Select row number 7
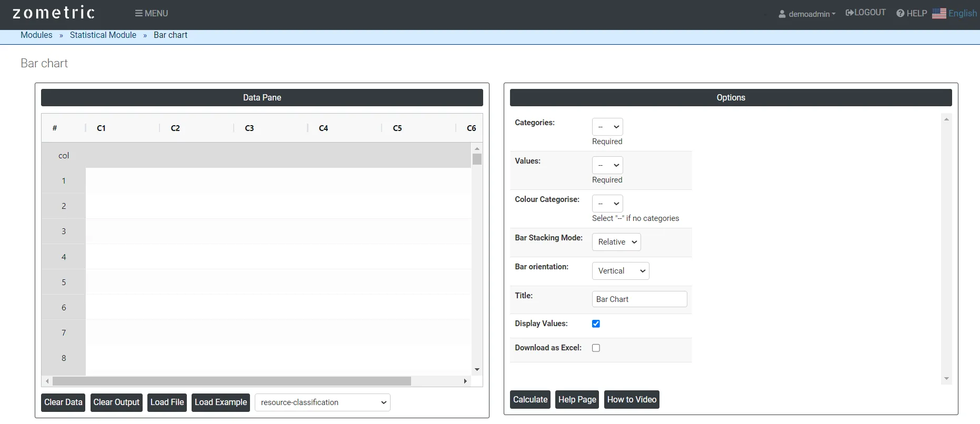 pyautogui.click(x=64, y=332)
